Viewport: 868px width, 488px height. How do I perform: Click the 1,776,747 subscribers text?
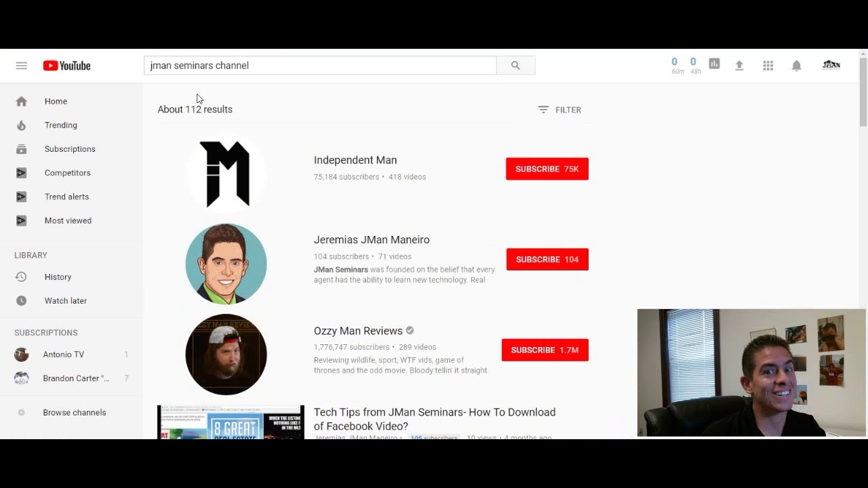coord(351,347)
